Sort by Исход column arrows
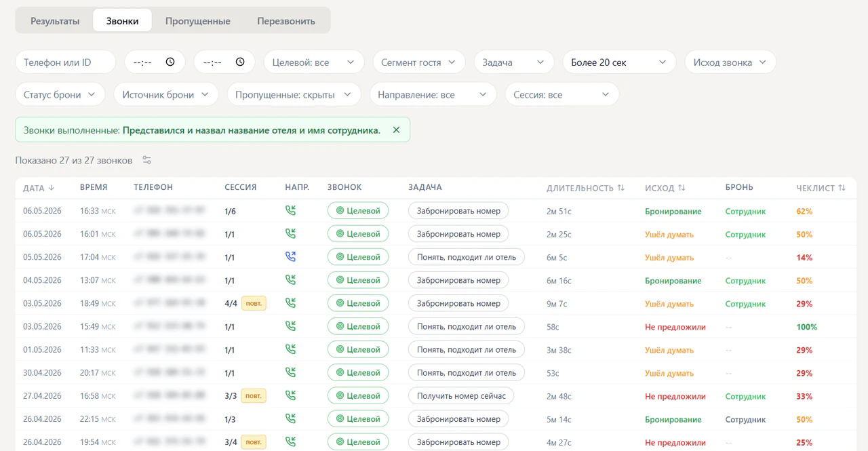This screenshot has height=451, width=868. (x=682, y=188)
